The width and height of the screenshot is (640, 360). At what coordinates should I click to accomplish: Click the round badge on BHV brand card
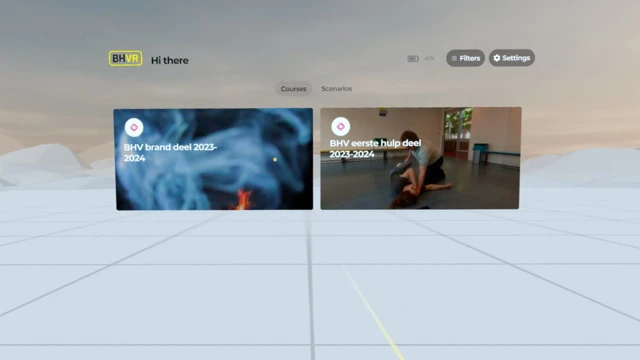[134, 127]
